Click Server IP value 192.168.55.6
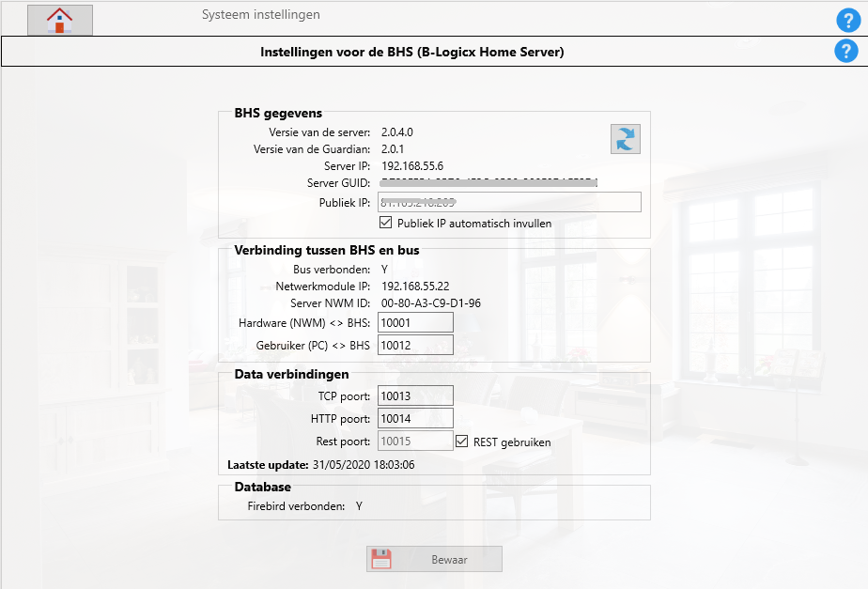The image size is (868, 589). (x=412, y=166)
